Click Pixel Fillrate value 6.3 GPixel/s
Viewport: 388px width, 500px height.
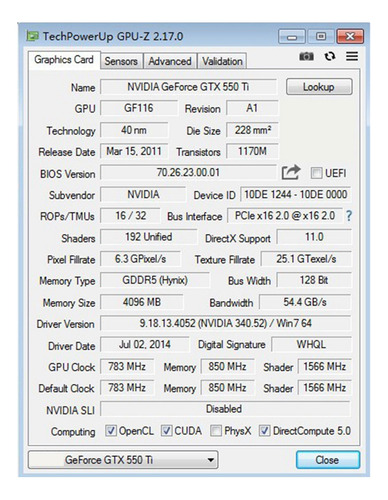[140, 259]
